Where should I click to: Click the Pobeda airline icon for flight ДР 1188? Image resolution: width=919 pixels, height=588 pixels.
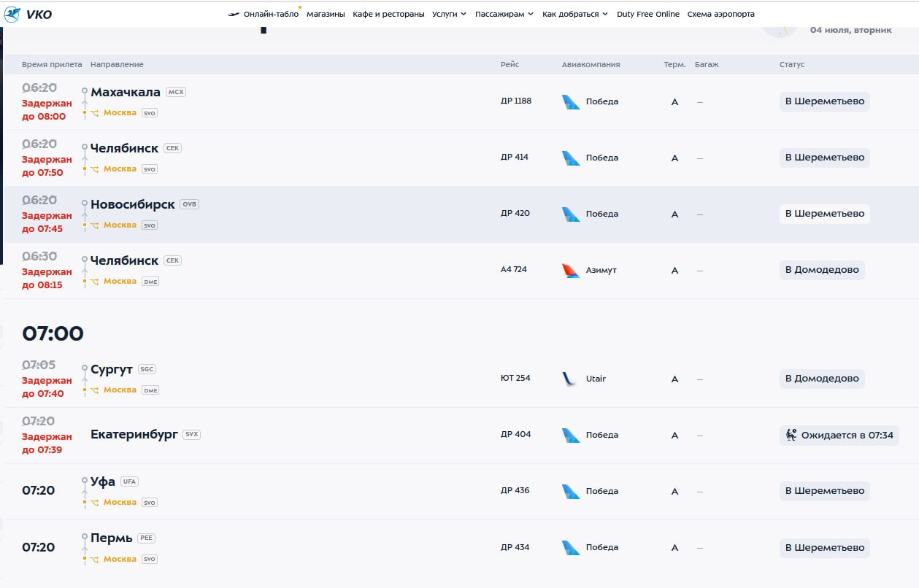pyautogui.click(x=571, y=101)
